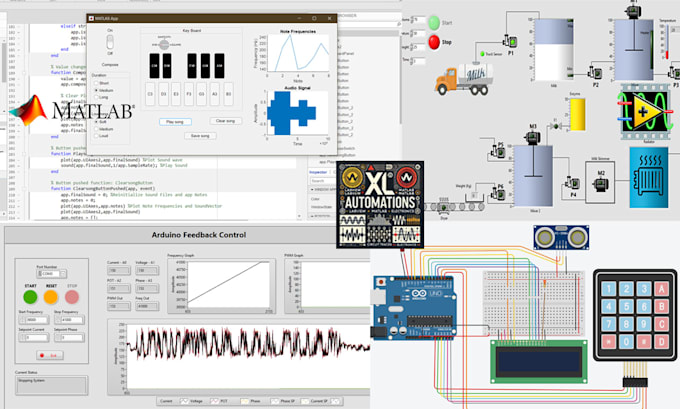
Task: Click the orange RESET button
Action: click(51, 297)
